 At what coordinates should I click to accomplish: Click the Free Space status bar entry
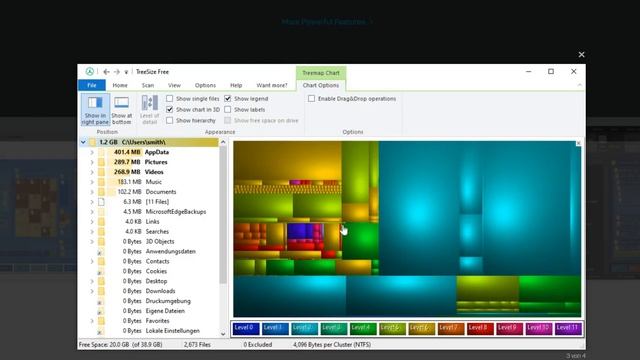[x=120, y=344]
